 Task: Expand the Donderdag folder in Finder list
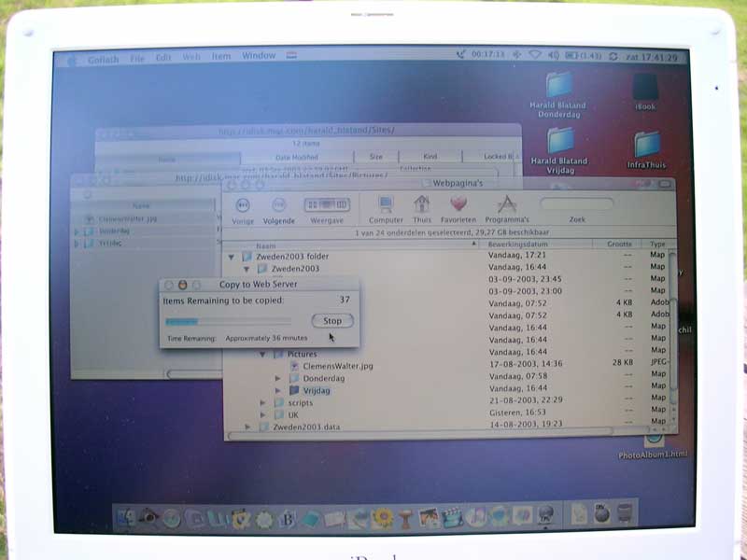point(278,378)
